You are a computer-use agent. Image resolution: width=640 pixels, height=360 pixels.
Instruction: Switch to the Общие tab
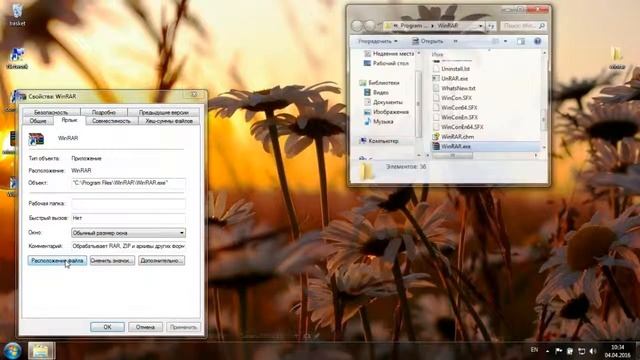[38, 121]
